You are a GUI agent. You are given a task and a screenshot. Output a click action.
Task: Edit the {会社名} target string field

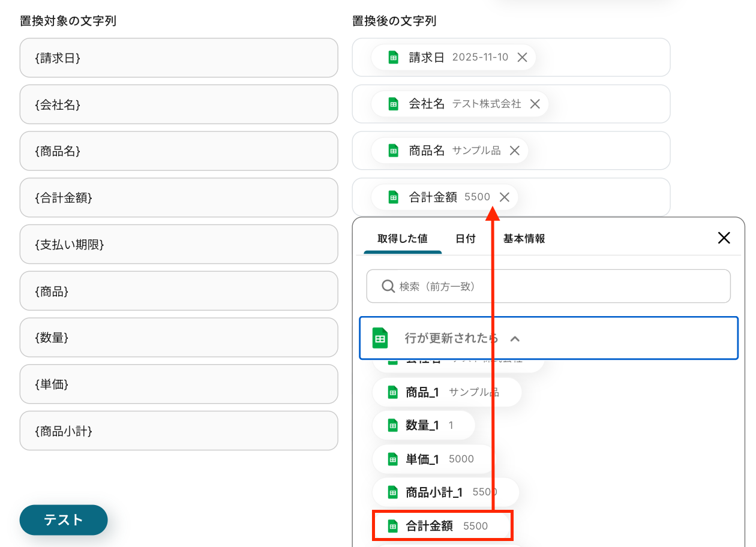(x=179, y=104)
